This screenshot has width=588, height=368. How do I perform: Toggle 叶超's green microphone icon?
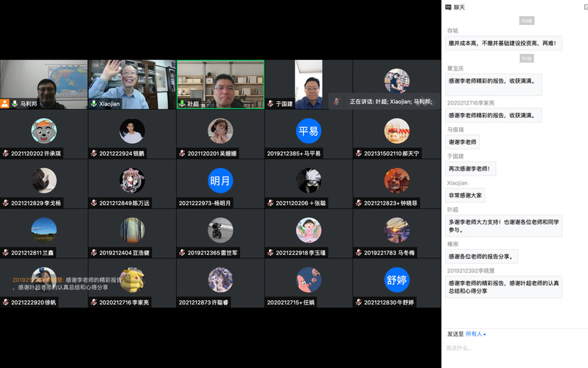pos(182,104)
